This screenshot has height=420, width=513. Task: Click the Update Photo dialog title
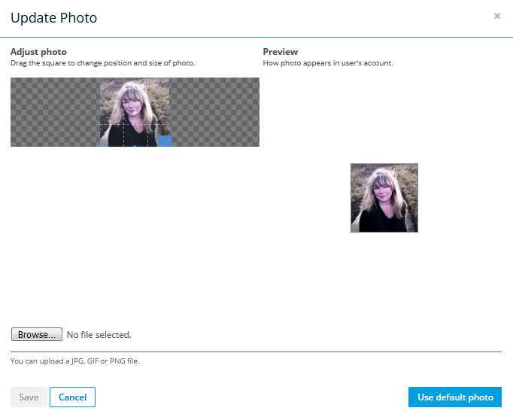(53, 17)
